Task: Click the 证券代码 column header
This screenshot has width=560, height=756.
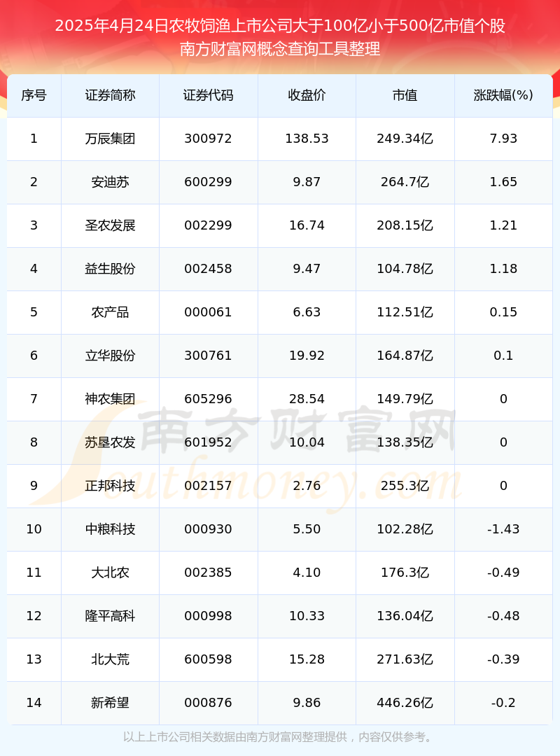Action: [x=209, y=95]
